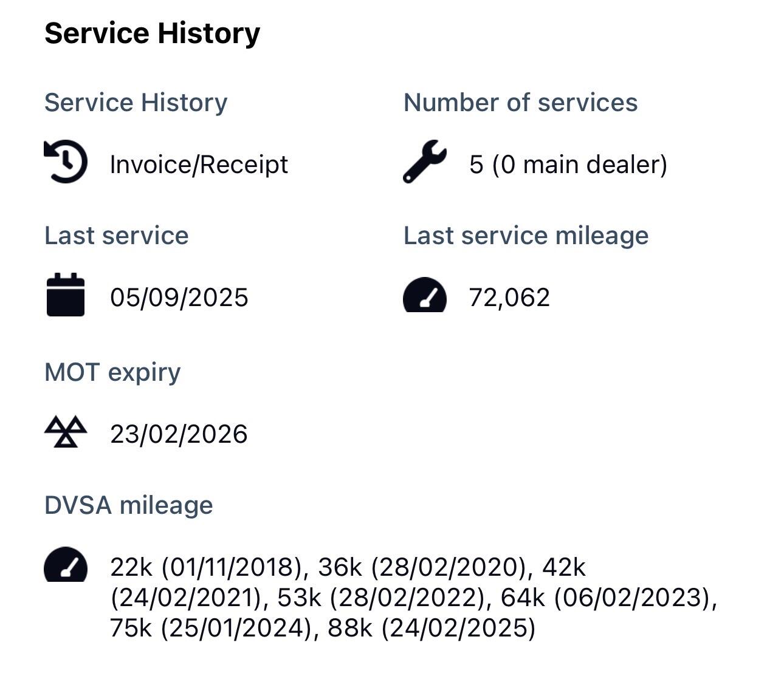Click the Last service mileage label
The width and height of the screenshot is (784, 679).
[526, 236]
